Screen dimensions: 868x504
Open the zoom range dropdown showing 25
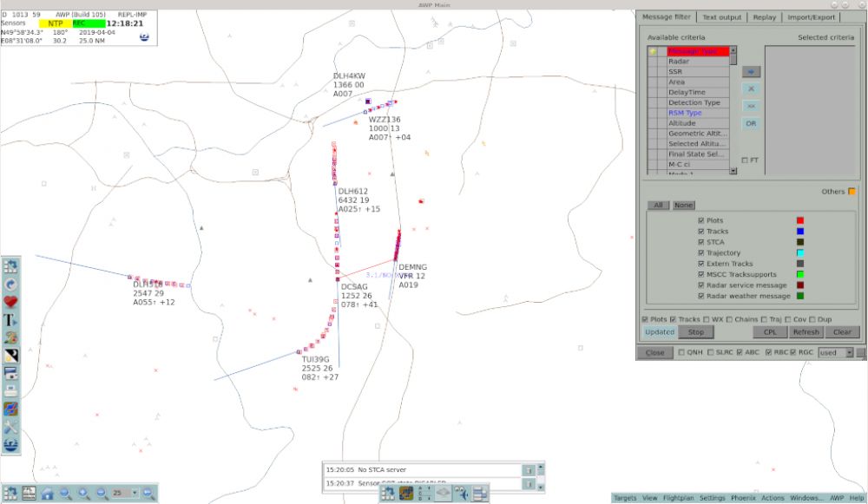[122, 493]
